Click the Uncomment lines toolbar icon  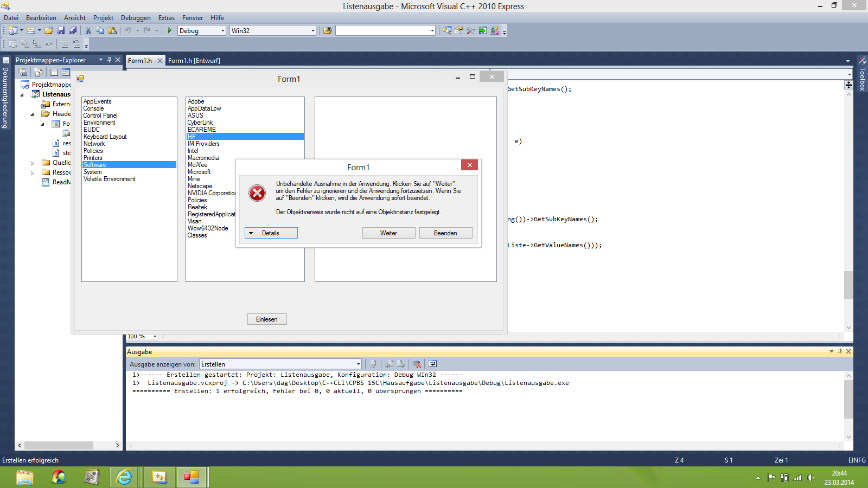(76, 44)
